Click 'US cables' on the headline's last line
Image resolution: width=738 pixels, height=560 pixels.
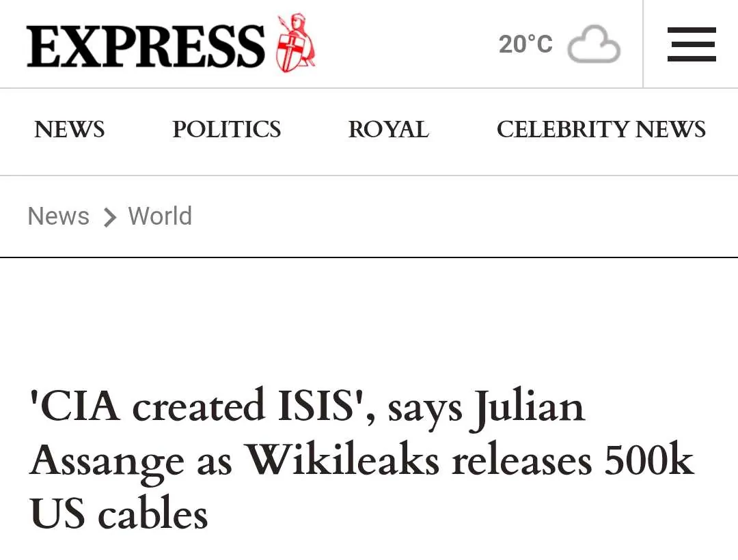click(x=119, y=514)
